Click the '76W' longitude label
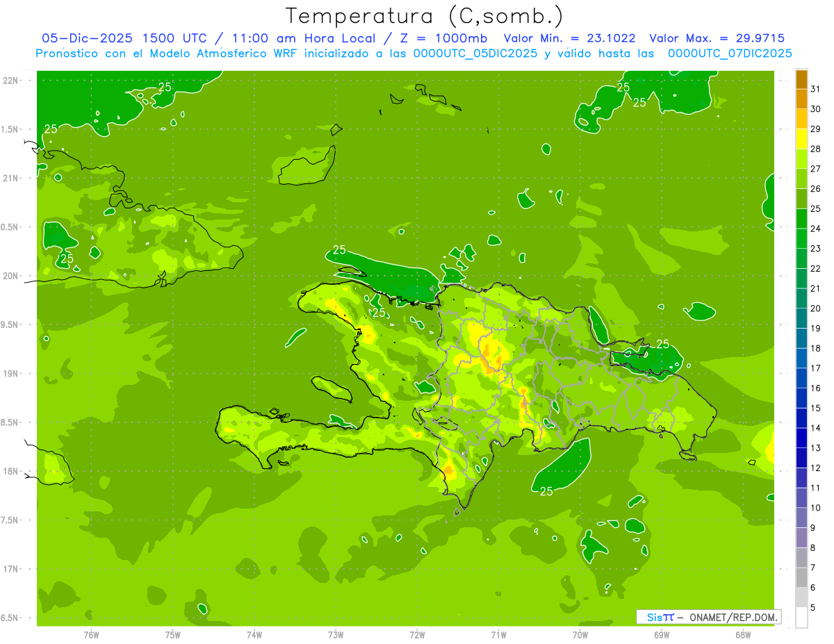This screenshot has height=644, width=834. pyautogui.click(x=91, y=634)
